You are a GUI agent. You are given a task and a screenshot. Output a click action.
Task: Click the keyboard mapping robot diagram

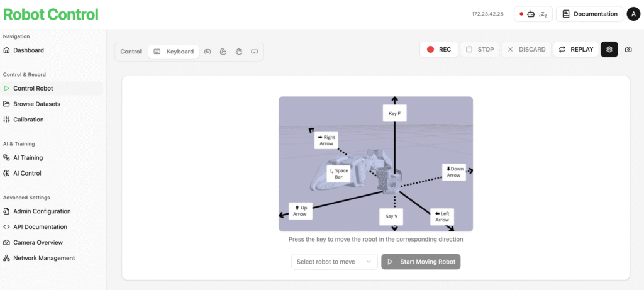coord(375,164)
